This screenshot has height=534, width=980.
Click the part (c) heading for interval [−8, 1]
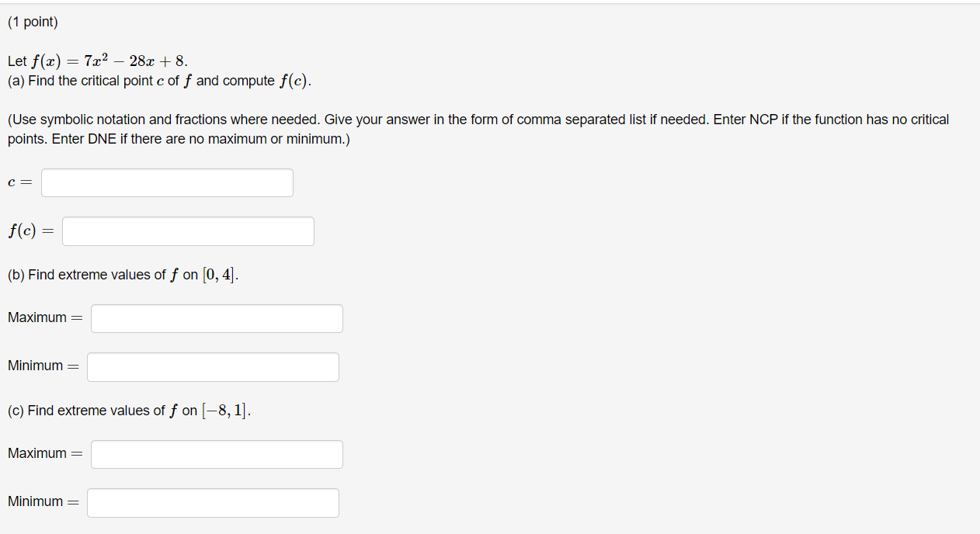[x=128, y=411]
